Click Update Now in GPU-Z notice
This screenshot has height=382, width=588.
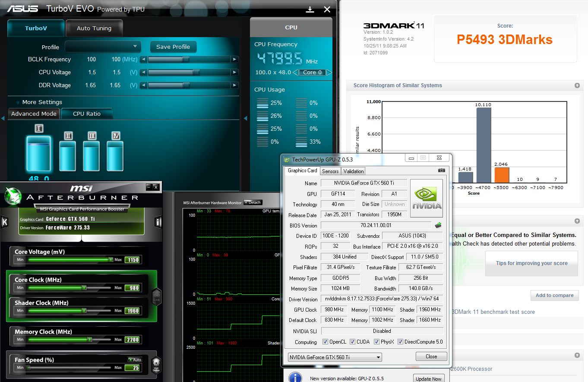point(429,379)
